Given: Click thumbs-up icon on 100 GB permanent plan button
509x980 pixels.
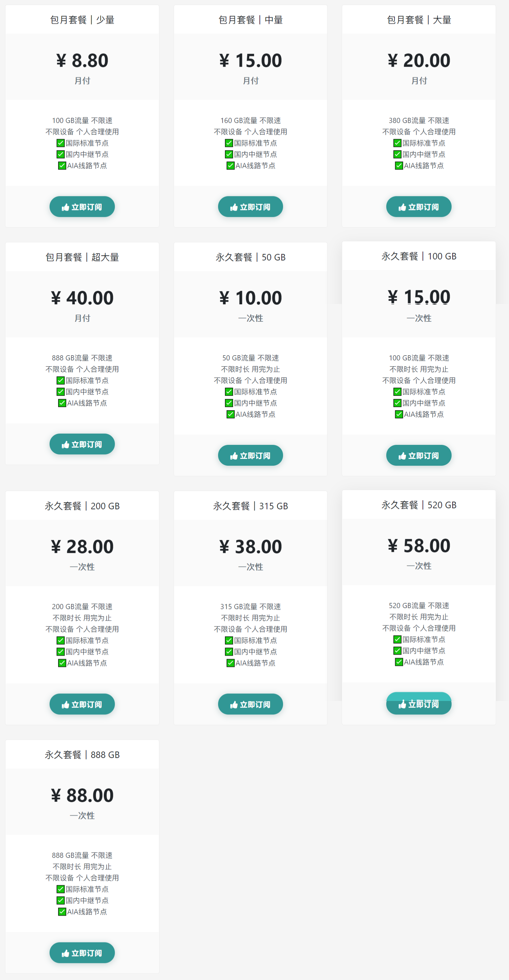Looking at the screenshot, I should pyautogui.click(x=402, y=456).
